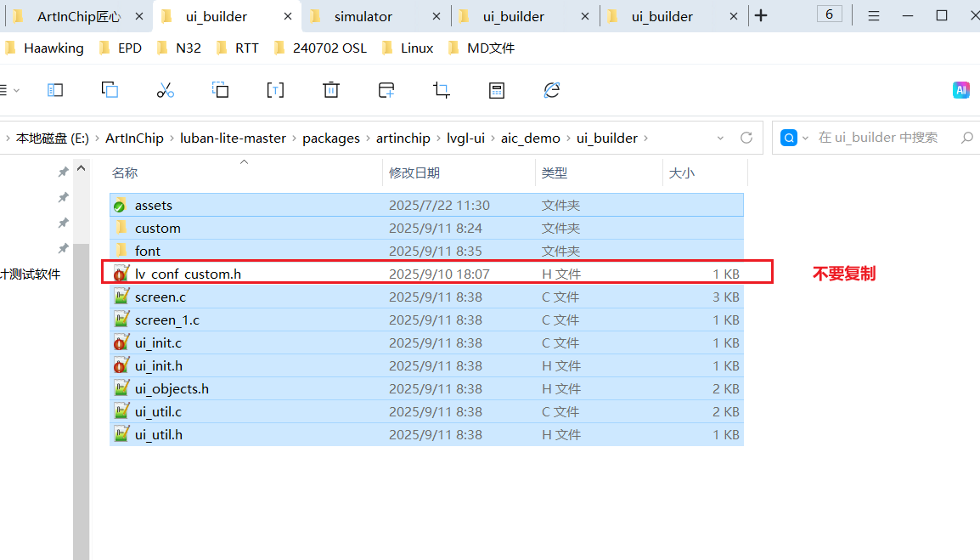This screenshot has height=560, width=980.
Task: Click the search field in ui_builder
Action: [877, 138]
